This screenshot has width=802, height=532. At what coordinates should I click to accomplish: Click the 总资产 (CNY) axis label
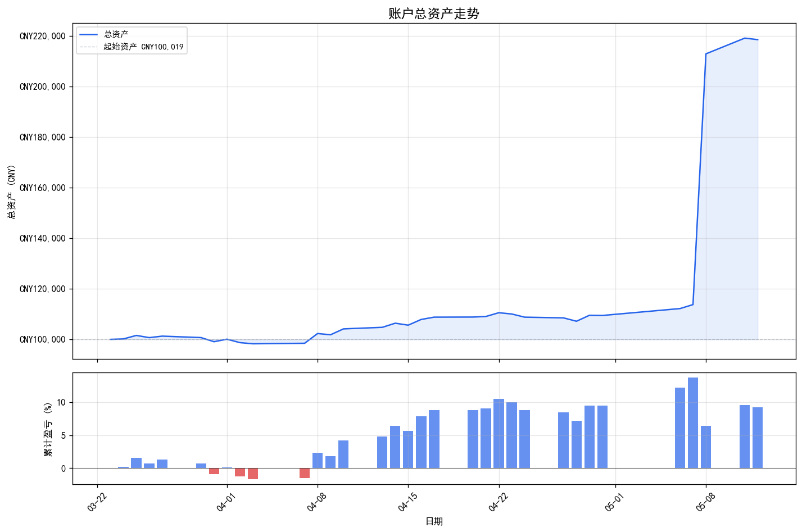tap(11, 191)
